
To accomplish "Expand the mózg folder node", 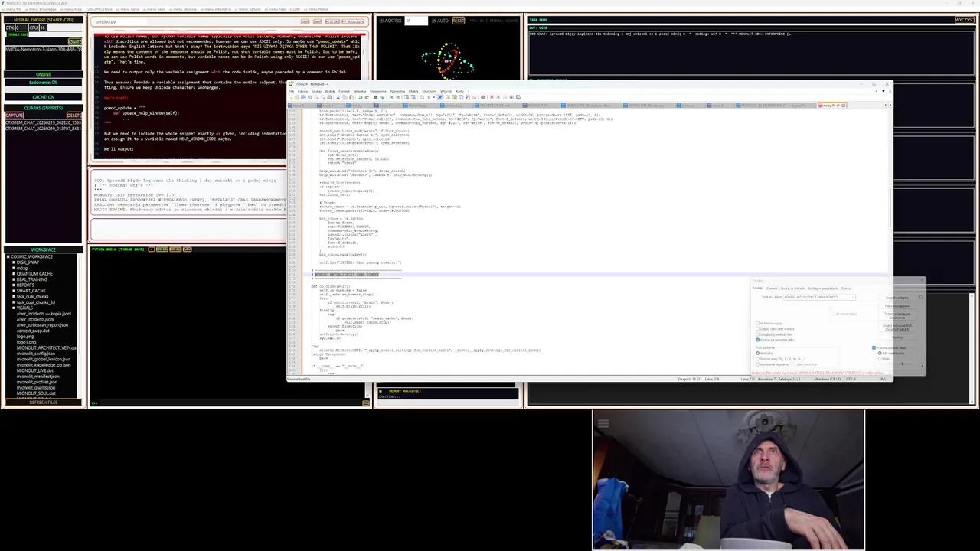I will (14, 268).
